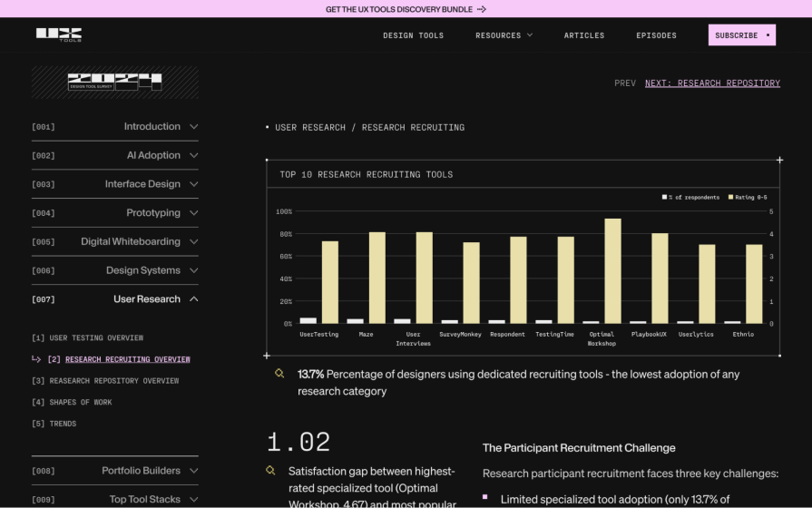This screenshot has height=508, width=812.
Task: Click the magnifier icon beside 13.7% stat
Action: pyautogui.click(x=279, y=374)
